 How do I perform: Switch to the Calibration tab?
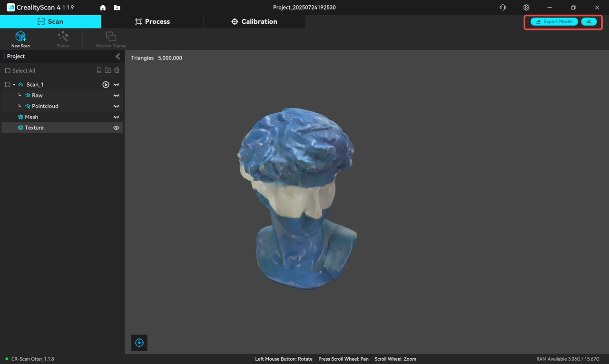pyautogui.click(x=254, y=21)
